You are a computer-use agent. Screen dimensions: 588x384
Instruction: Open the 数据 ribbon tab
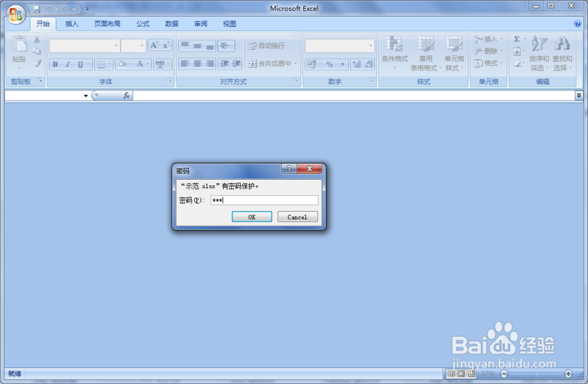[172, 24]
